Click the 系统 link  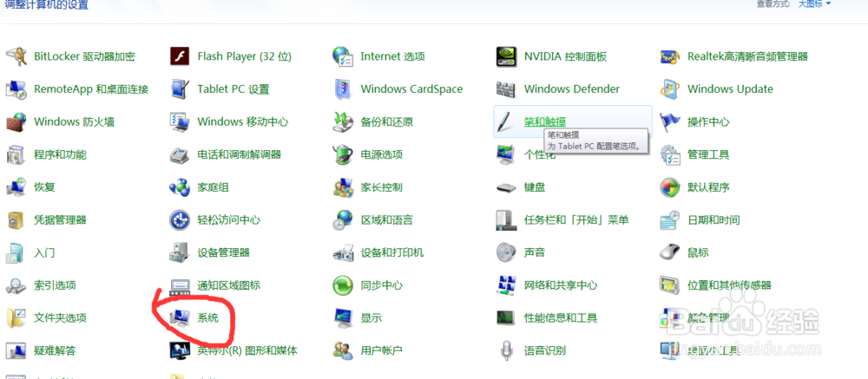tap(208, 318)
